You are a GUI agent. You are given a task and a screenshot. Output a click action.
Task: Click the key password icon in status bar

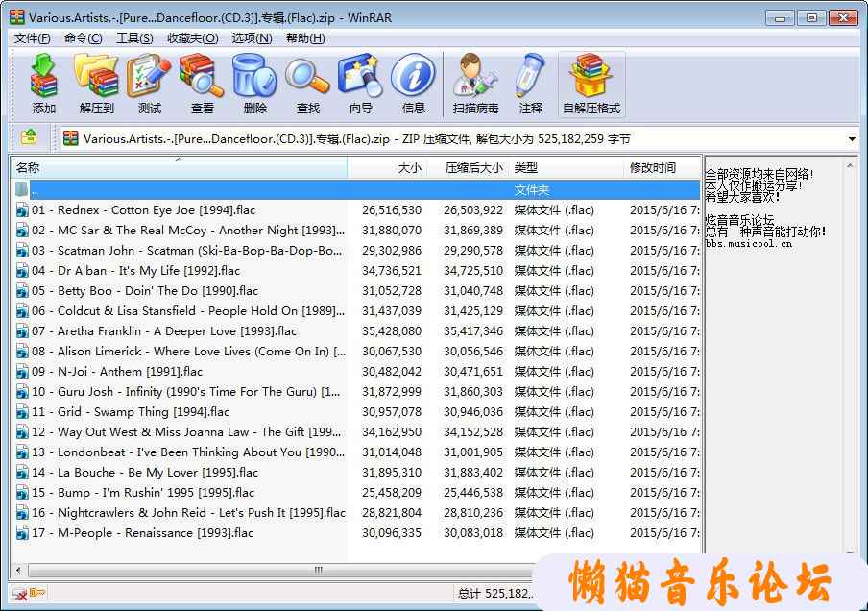37,594
